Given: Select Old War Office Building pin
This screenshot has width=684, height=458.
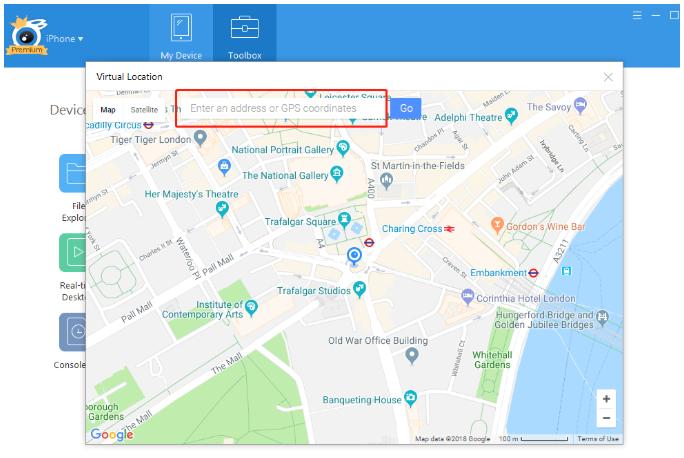Looking at the screenshot, I should [412, 355].
